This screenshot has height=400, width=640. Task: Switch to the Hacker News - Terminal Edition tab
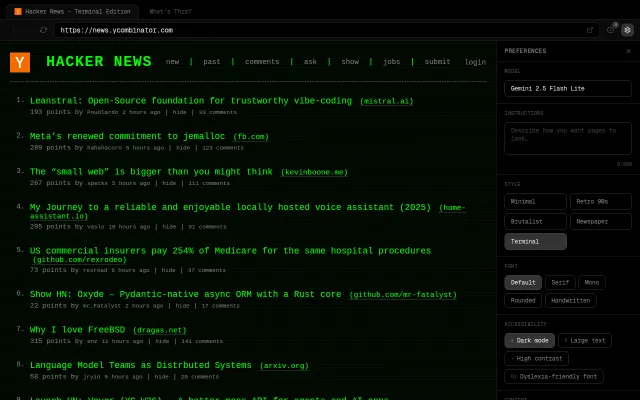73,11
